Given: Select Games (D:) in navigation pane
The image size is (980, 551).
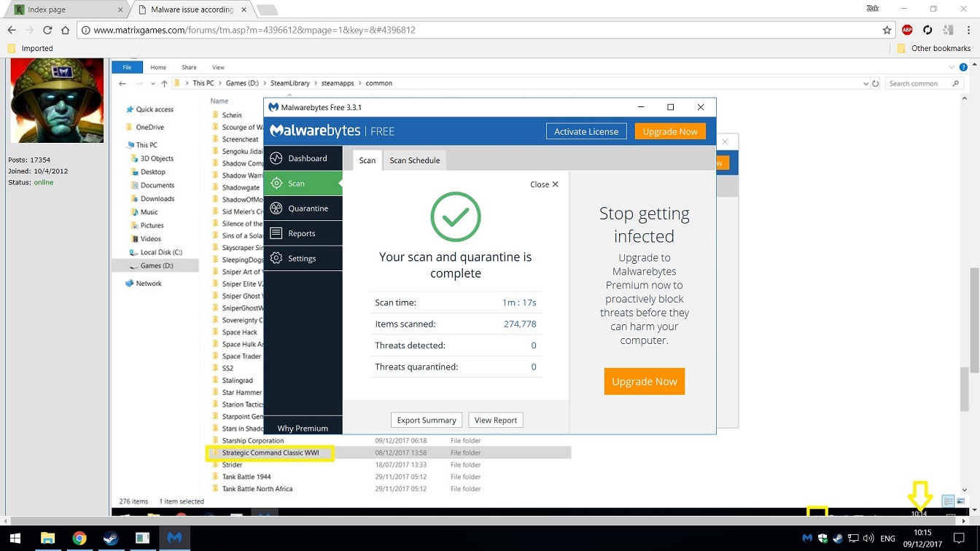Looking at the screenshot, I should click(x=155, y=265).
